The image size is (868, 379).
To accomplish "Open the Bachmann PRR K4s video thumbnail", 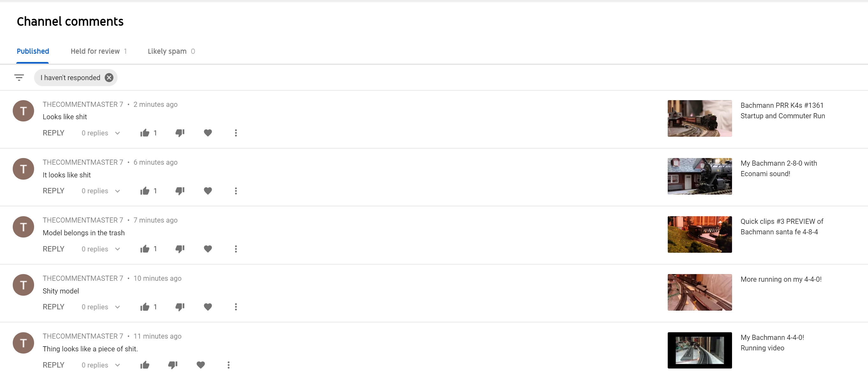I will [699, 118].
